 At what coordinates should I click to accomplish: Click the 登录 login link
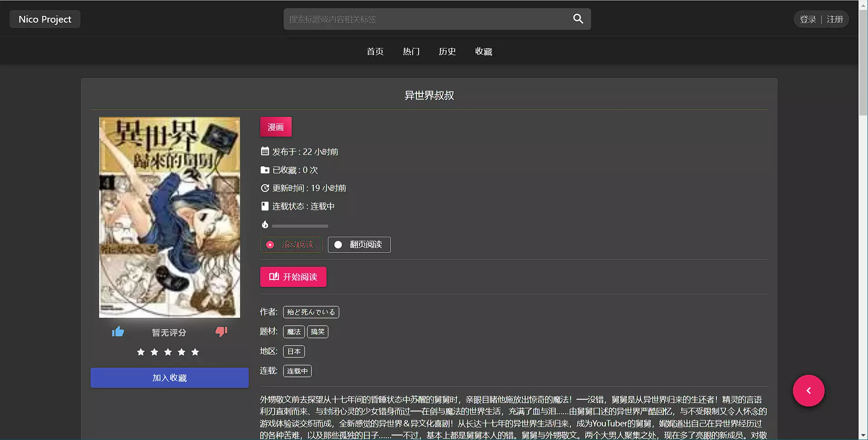807,19
